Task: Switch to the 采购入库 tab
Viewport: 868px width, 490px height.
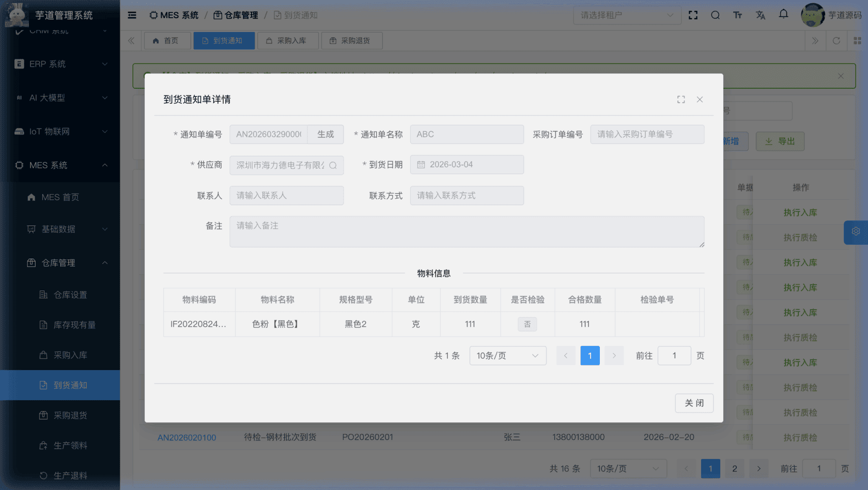Action: tap(288, 40)
